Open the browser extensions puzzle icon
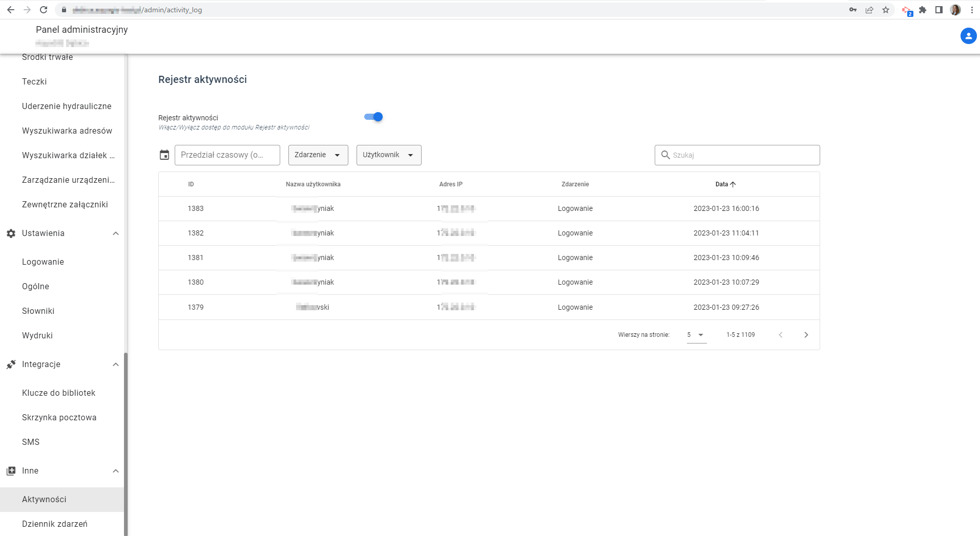 923,10
